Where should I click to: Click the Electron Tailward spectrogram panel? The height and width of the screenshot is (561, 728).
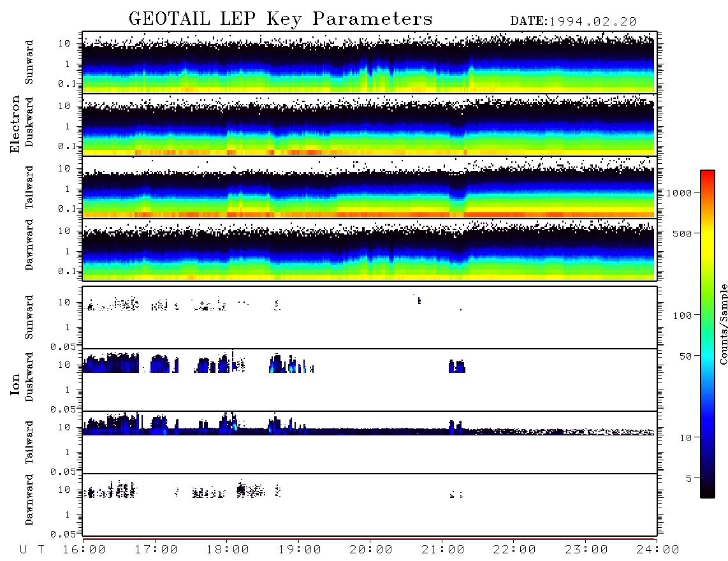(x=370, y=187)
